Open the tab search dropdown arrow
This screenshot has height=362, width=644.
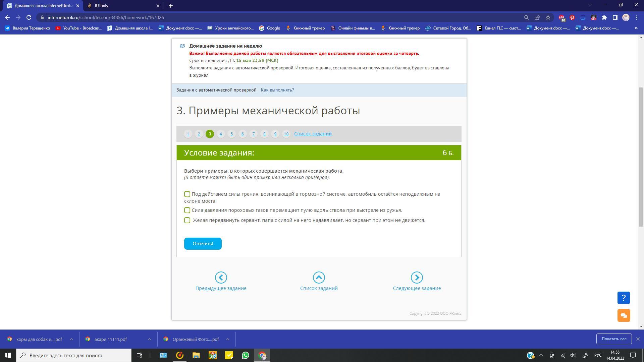[x=590, y=5]
